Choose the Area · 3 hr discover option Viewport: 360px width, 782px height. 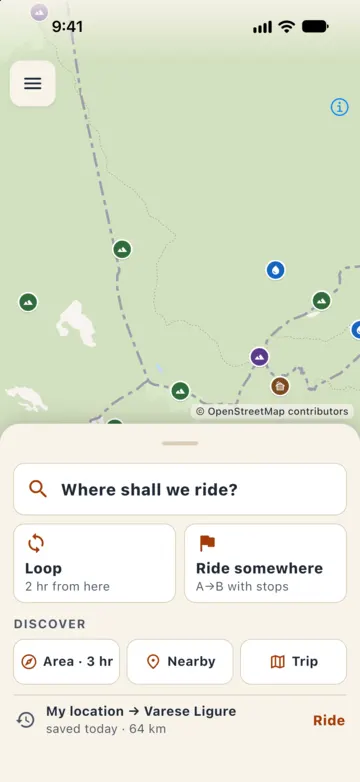point(66,662)
